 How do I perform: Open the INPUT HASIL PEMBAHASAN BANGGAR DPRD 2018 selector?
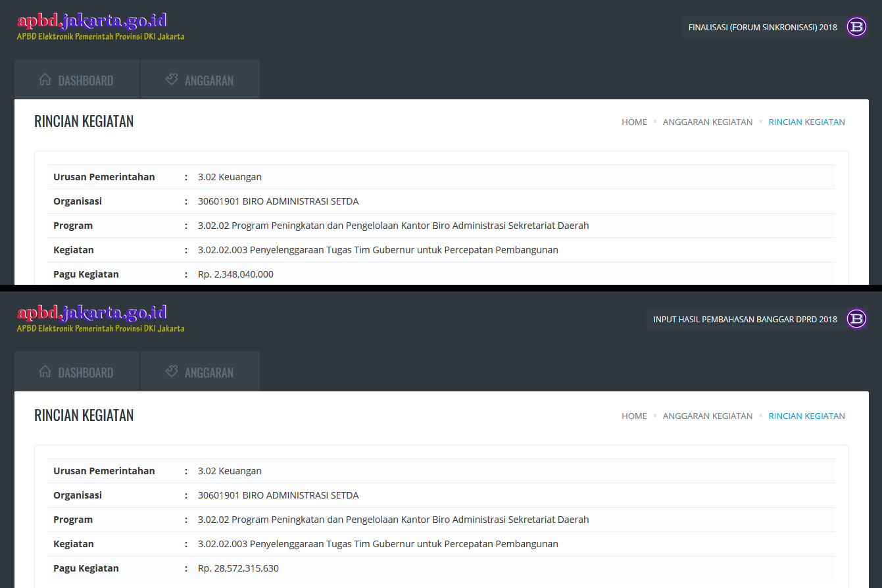click(745, 320)
